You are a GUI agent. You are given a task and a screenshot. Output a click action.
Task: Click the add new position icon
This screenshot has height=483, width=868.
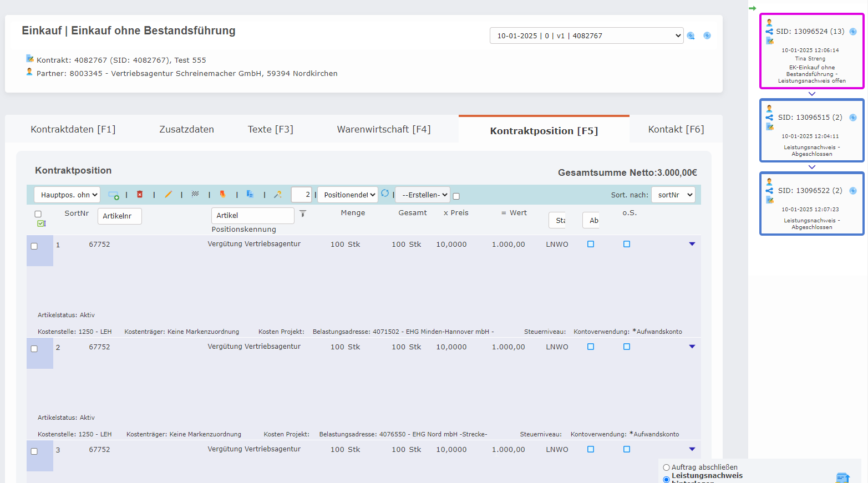click(113, 195)
